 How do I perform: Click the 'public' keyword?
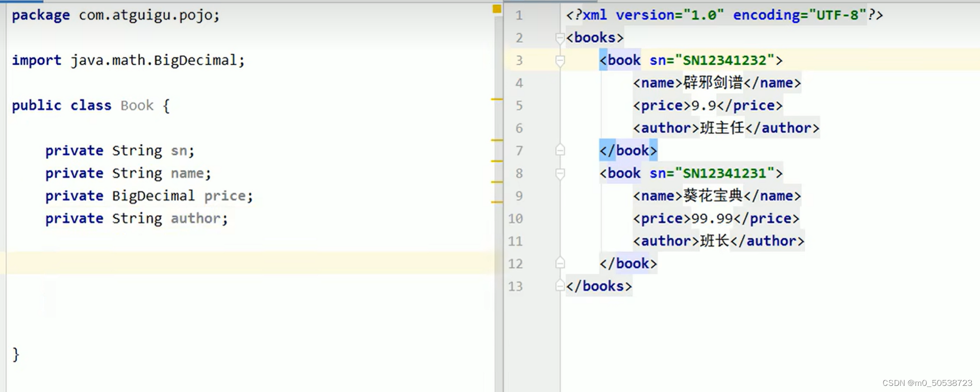coord(36,106)
